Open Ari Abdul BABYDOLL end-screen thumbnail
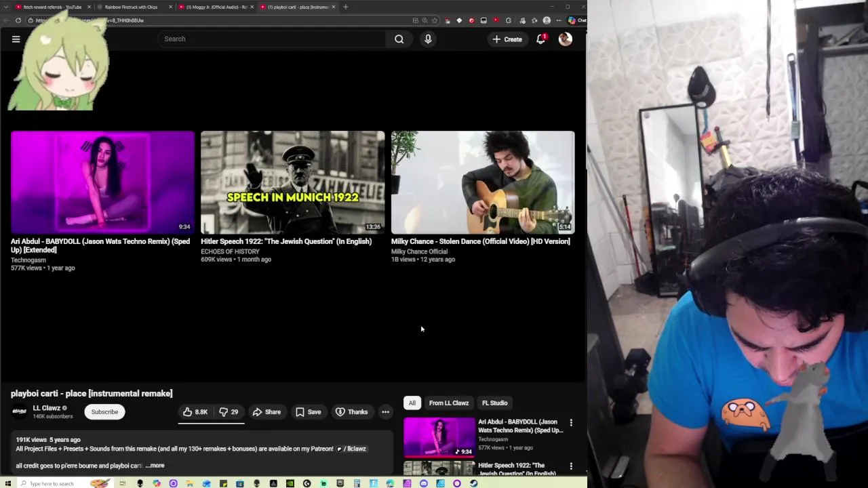The height and width of the screenshot is (488, 868). coord(102,182)
